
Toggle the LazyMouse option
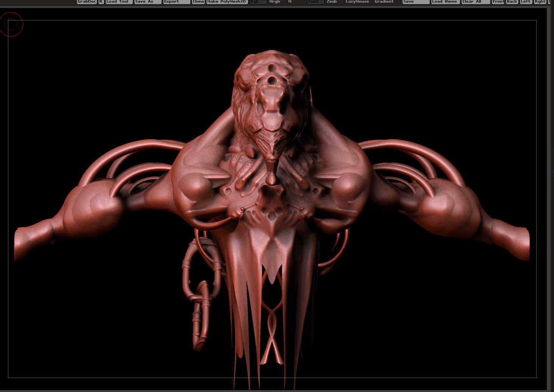pyautogui.click(x=358, y=2)
